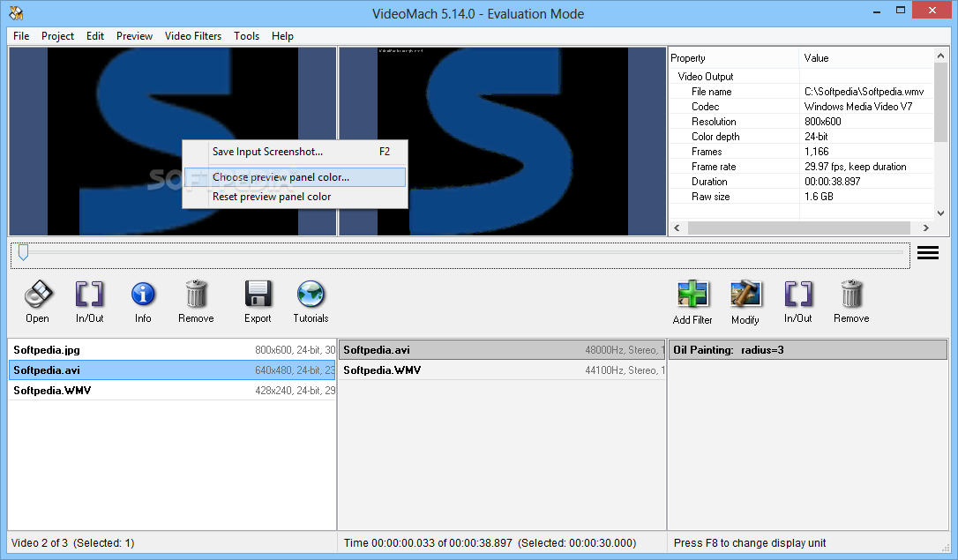Click the filter In/Out icon beside Modify
The width and height of the screenshot is (958, 560).
point(798,295)
